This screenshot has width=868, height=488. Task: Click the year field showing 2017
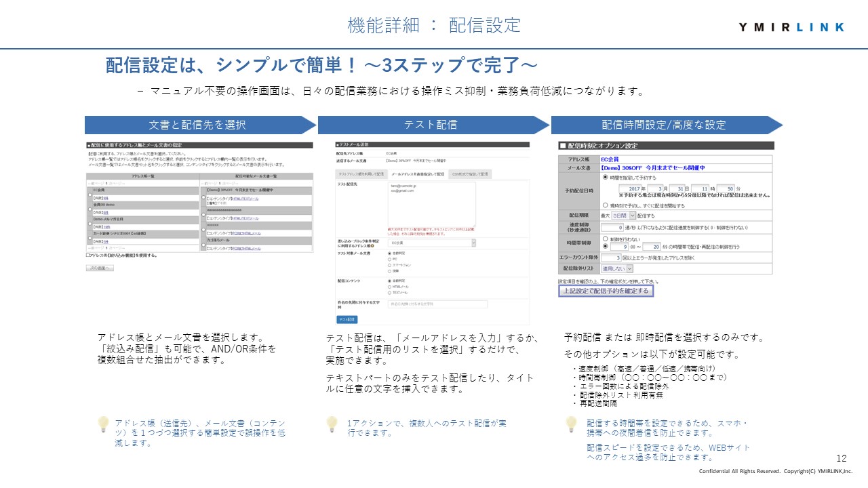(x=631, y=188)
